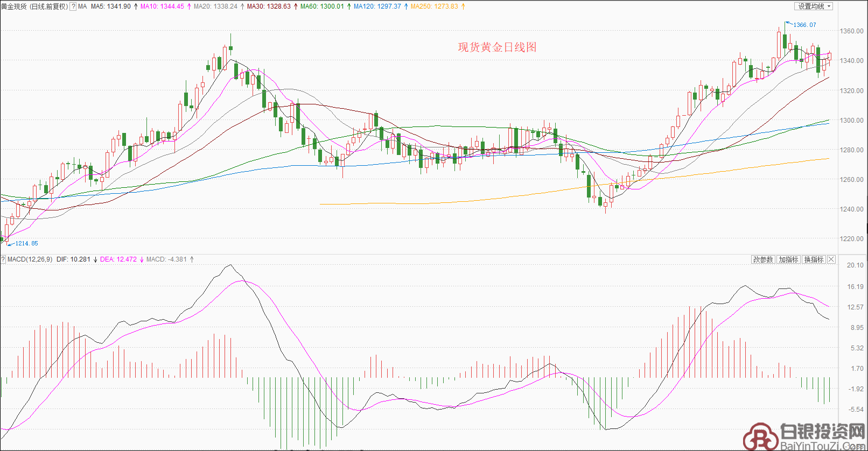Close the MACD indicator panel

coord(831,259)
